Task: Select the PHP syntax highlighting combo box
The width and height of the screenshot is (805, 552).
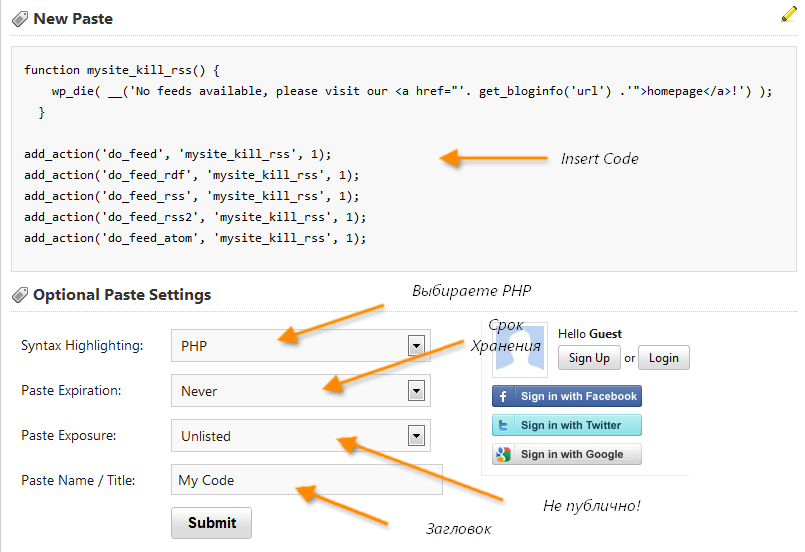Action: (x=301, y=346)
